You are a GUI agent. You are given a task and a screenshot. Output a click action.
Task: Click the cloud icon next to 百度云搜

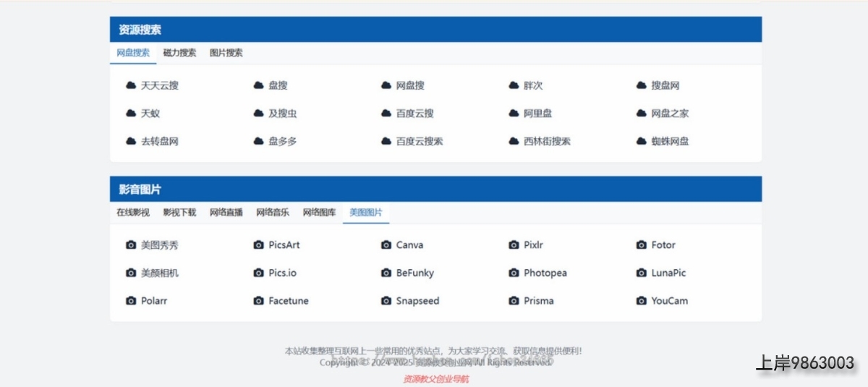click(x=386, y=114)
